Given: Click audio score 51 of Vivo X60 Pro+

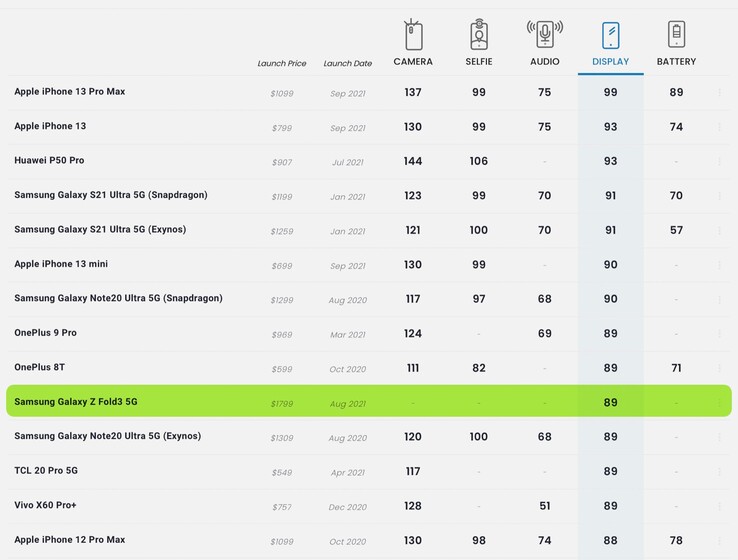Looking at the screenshot, I should click(x=545, y=506).
